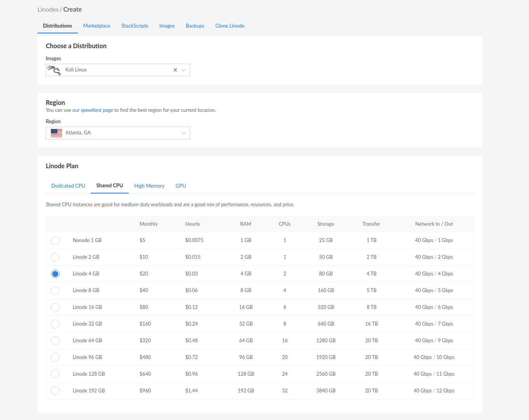This screenshot has width=529, height=420.
Task: Click the Linodes breadcrumb link
Action: [x=48, y=10]
